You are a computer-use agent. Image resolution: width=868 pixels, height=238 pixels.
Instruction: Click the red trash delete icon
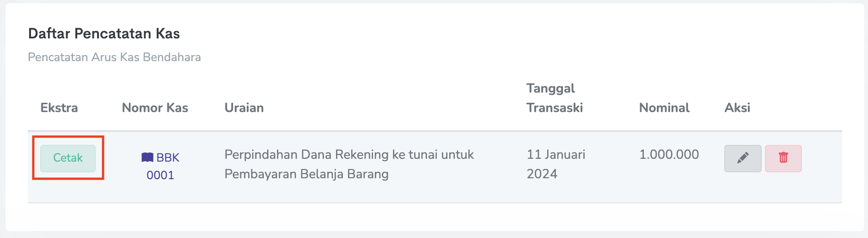(783, 158)
